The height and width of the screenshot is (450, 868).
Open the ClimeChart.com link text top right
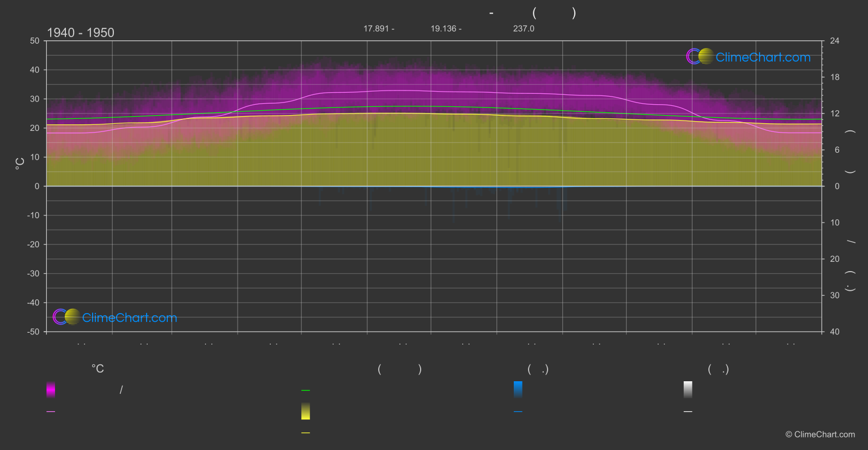pyautogui.click(x=763, y=57)
